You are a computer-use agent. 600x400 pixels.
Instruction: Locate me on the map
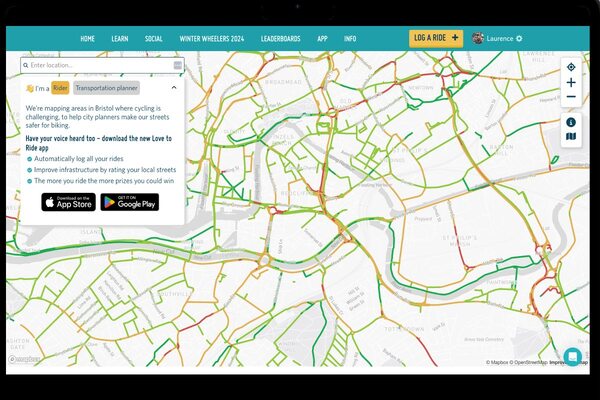[571, 67]
